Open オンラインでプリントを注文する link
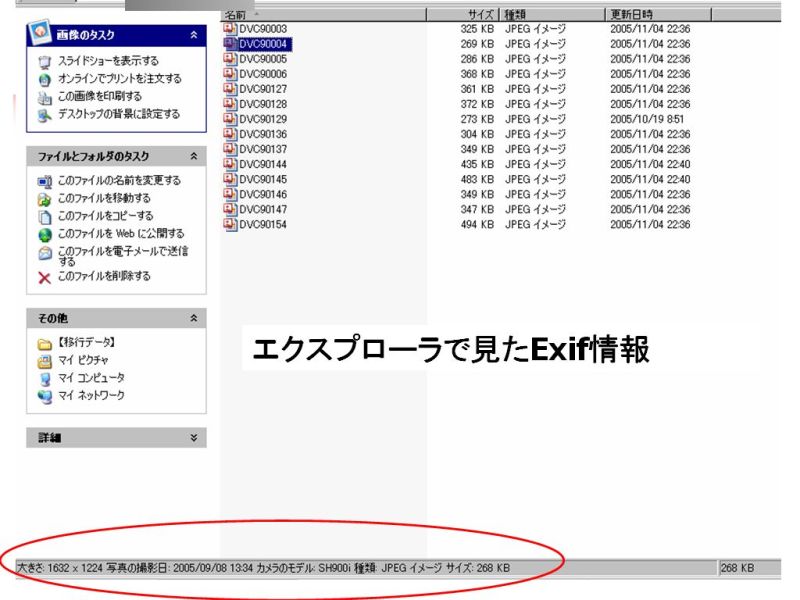 coord(119,78)
